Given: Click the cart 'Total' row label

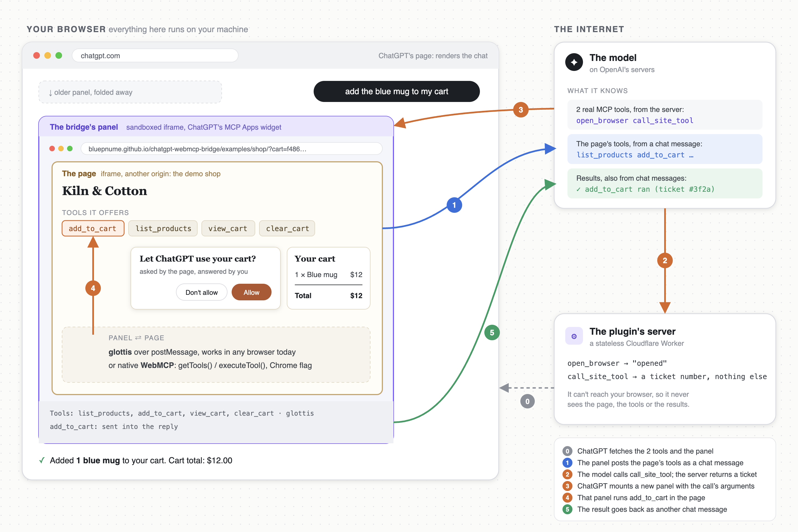Looking at the screenshot, I should coord(303,296).
